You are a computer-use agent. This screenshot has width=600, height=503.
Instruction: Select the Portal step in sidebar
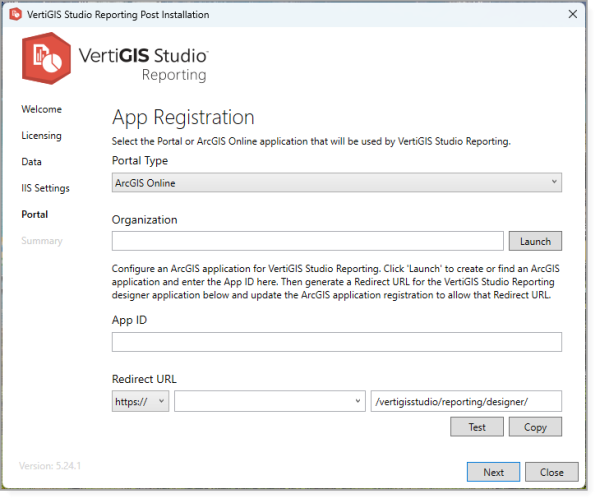click(34, 214)
